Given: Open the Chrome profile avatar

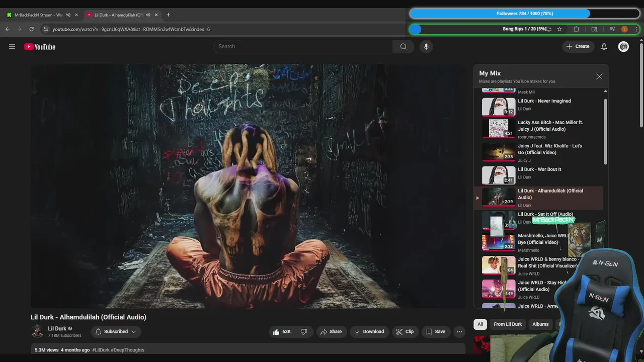Looking at the screenshot, I should pyautogui.click(x=624, y=29).
